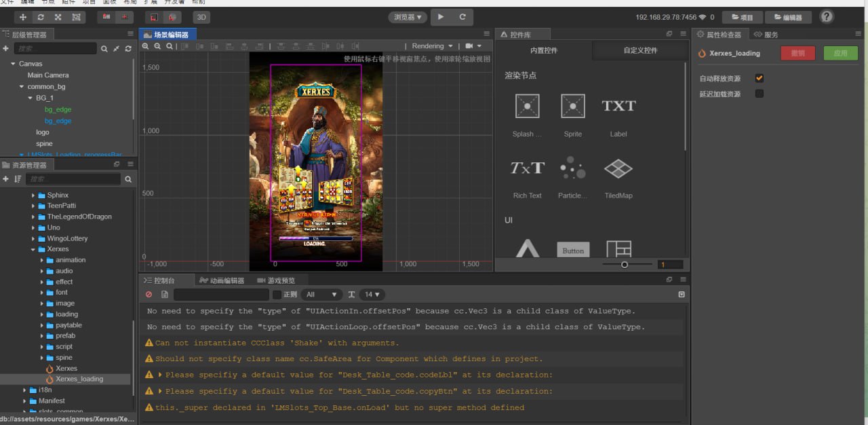Add Label node from widget library
Viewport: 868px width, 425px height.
(618, 107)
